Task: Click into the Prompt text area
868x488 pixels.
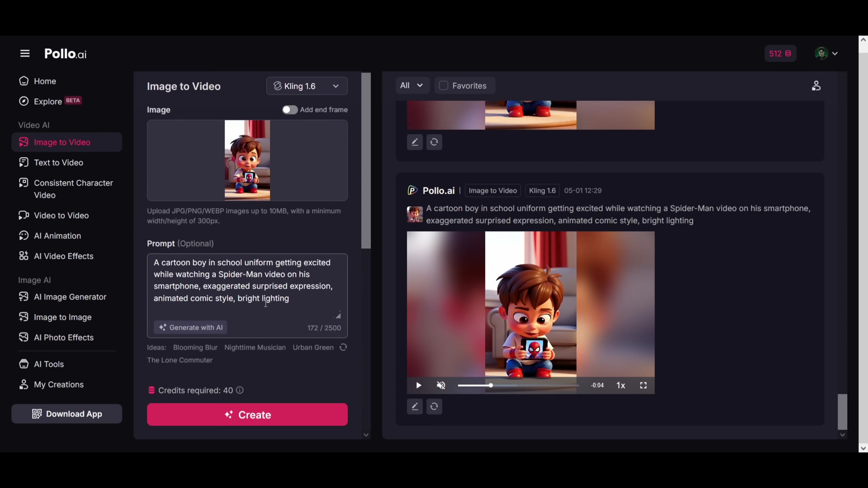Action: click(247, 286)
